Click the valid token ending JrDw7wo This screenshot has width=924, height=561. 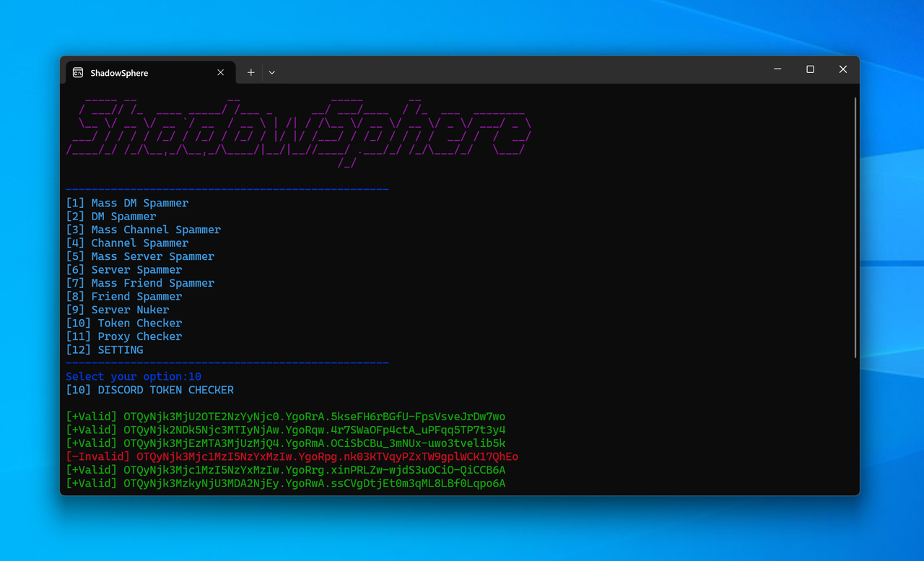[286, 417]
